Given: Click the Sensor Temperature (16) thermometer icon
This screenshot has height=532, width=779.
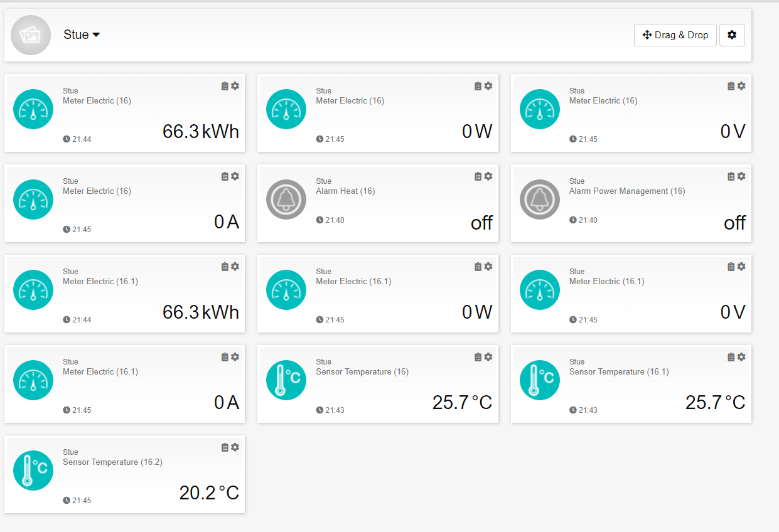Looking at the screenshot, I should pyautogui.click(x=286, y=380).
